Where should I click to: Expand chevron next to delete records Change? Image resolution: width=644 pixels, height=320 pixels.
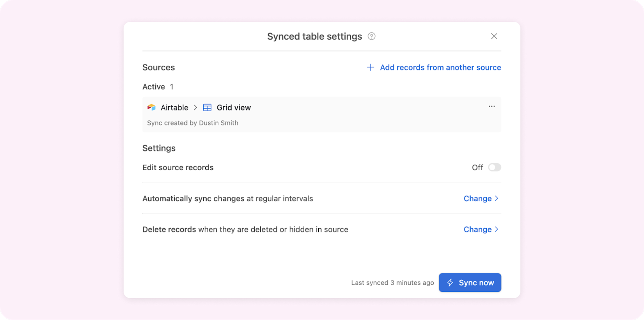(497, 229)
